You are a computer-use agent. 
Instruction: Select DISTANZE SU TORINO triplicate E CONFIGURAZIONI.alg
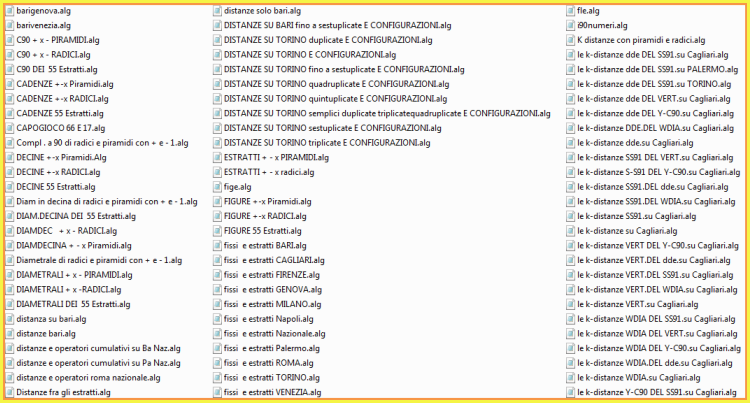point(327,143)
